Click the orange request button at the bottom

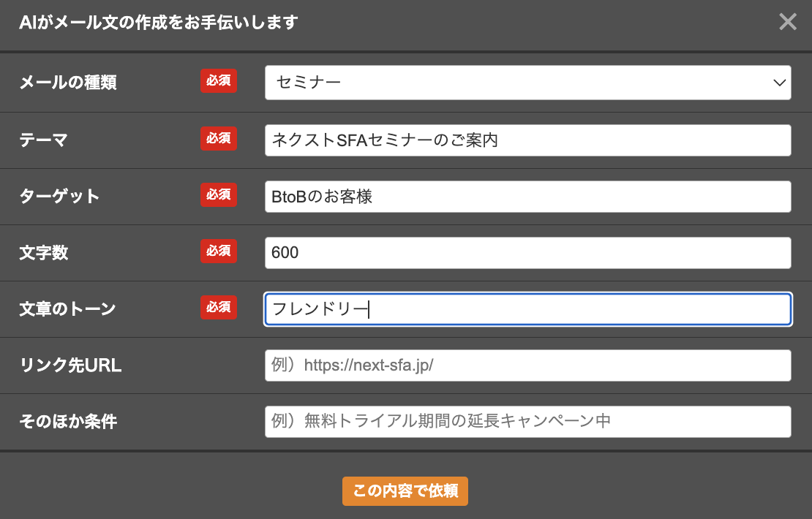pos(405,491)
